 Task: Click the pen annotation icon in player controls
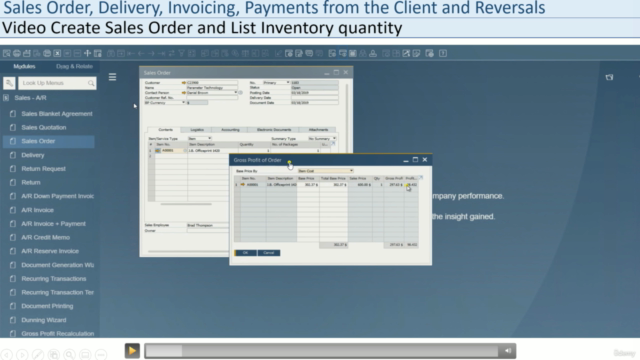tap(38, 355)
